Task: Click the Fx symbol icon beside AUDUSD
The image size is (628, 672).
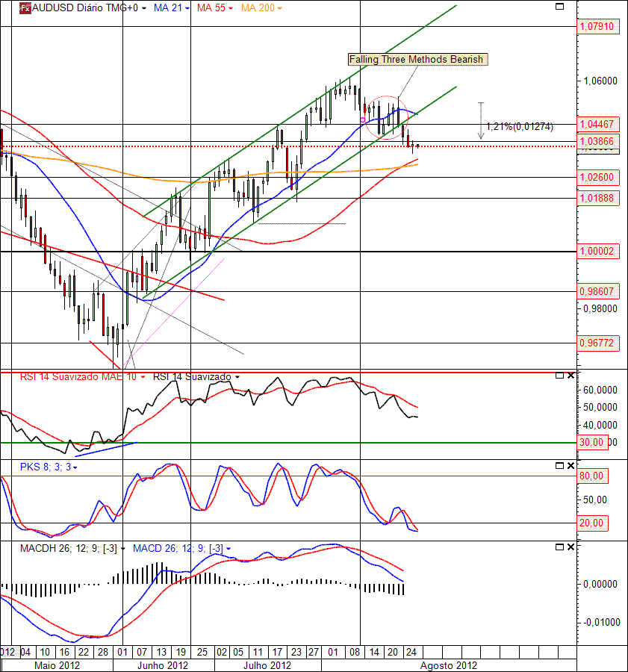Action: (25, 7)
